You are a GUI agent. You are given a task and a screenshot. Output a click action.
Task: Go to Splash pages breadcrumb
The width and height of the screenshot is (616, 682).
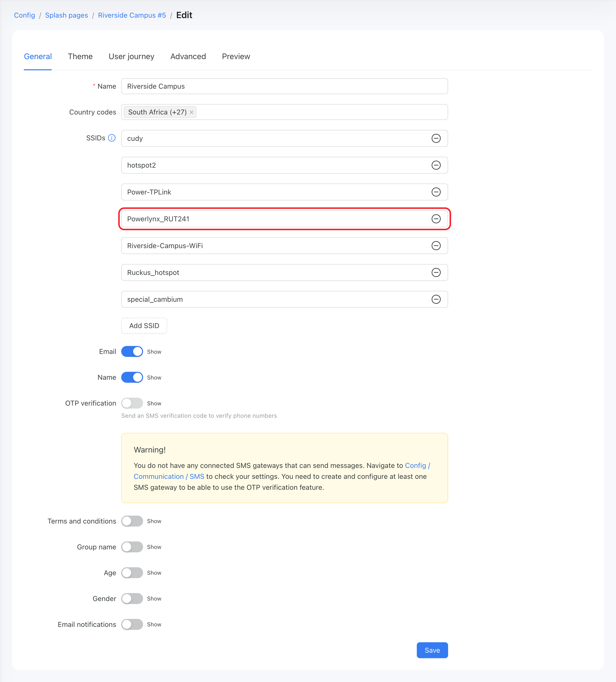pyautogui.click(x=67, y=15)
